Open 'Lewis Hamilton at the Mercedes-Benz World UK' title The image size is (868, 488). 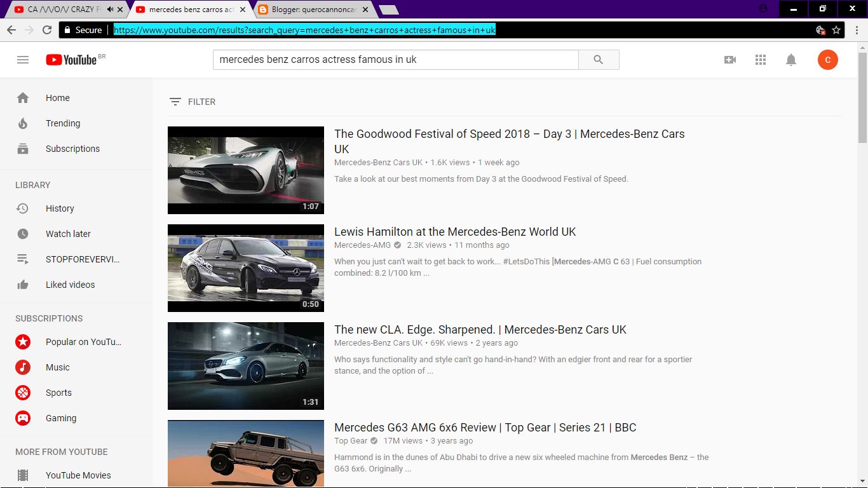(x=455, y=232)
